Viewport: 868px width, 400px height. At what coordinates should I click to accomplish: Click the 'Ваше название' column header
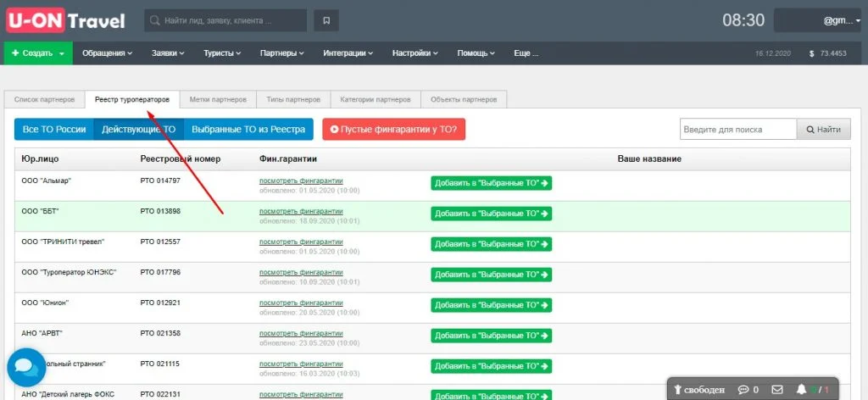pos(649,159)
